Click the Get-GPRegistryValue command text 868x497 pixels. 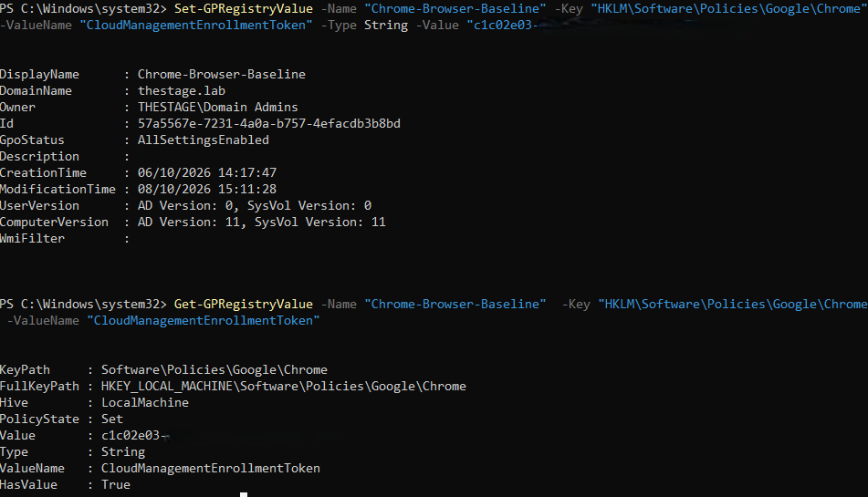(x=244, y=304)
